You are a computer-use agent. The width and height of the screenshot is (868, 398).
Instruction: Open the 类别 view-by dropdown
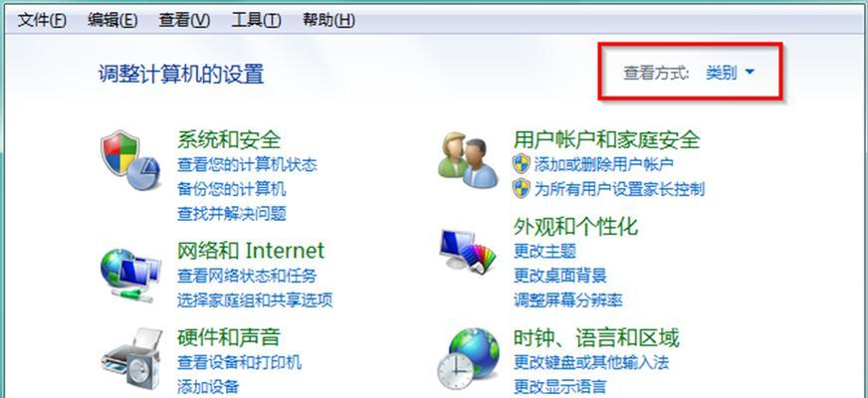pos(730,73)
